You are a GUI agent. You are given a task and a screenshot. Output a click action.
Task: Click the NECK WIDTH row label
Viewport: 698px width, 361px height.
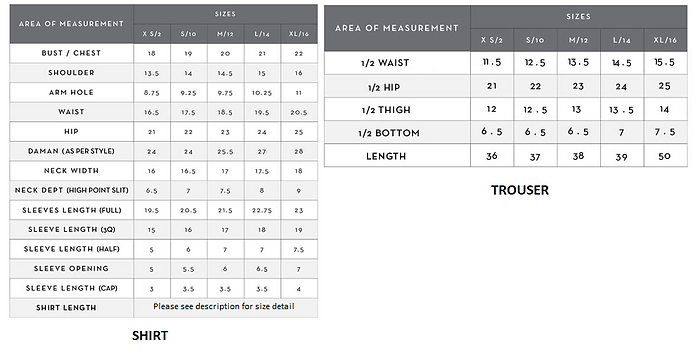pyautogui.click(x=71, y=171)
